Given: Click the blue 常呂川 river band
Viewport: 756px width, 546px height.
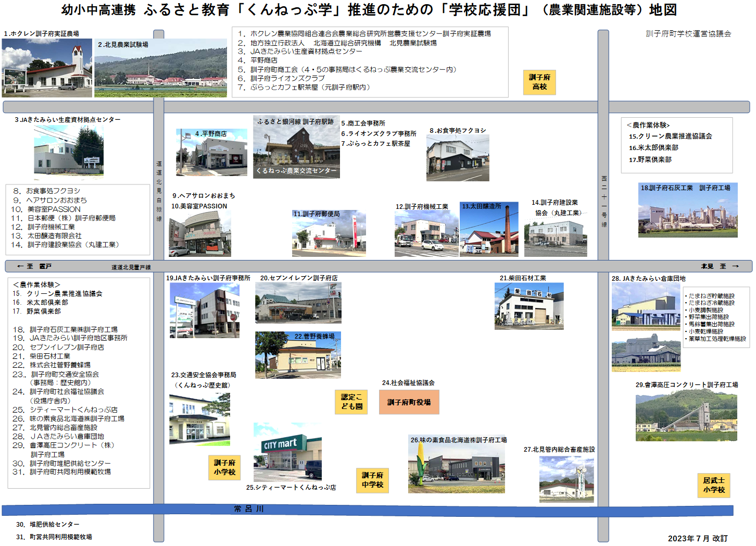Looking at the screenshot, I should (368, 510).
